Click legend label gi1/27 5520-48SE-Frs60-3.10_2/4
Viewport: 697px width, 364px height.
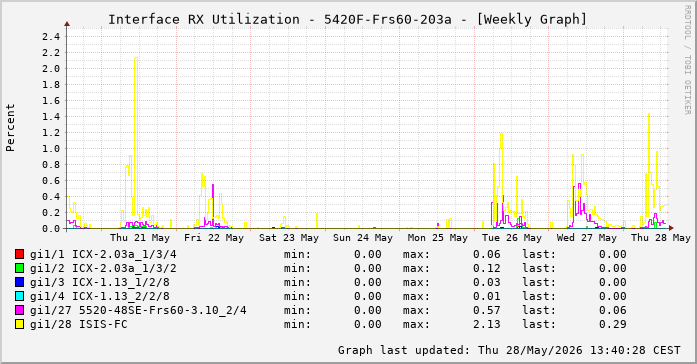click(x=138, y=310)
